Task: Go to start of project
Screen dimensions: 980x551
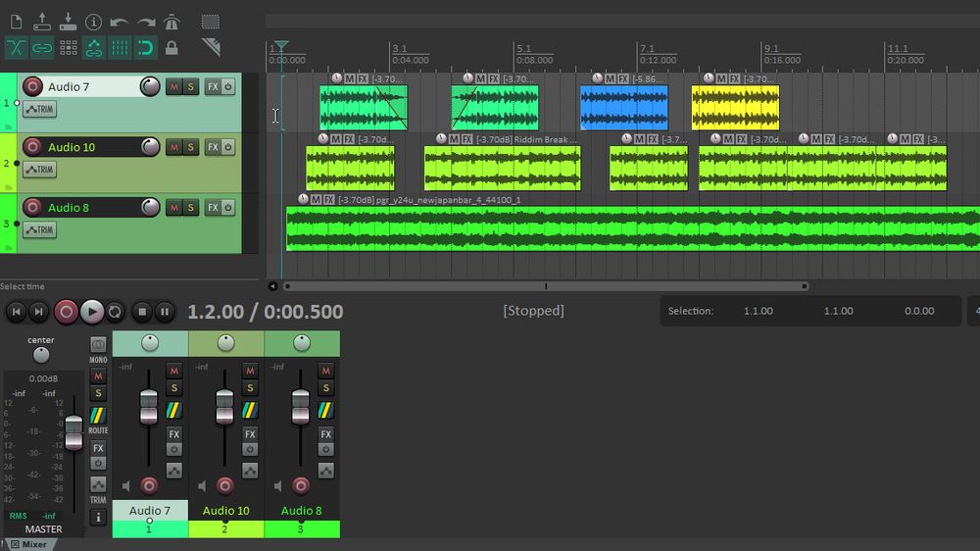Action: (17, 312)
